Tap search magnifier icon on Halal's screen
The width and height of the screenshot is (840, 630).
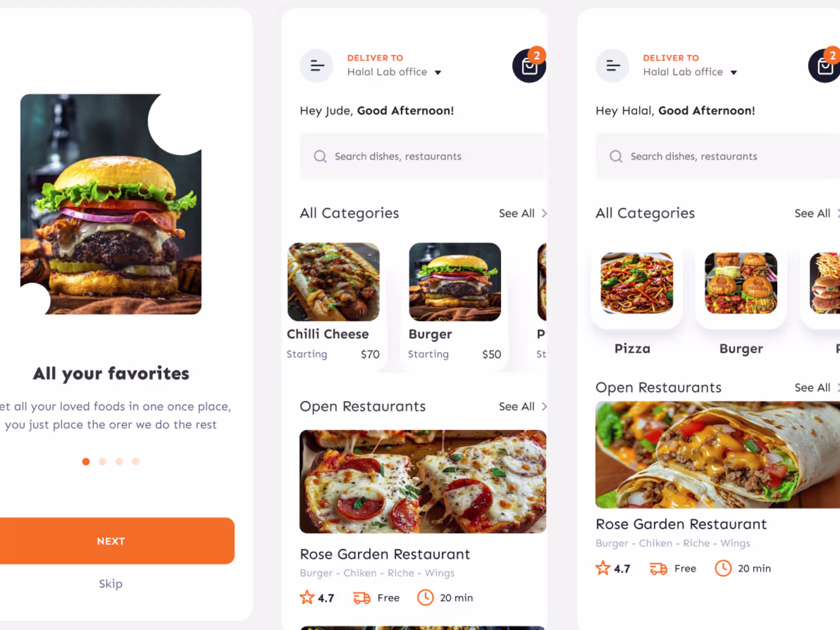[616, 156]
